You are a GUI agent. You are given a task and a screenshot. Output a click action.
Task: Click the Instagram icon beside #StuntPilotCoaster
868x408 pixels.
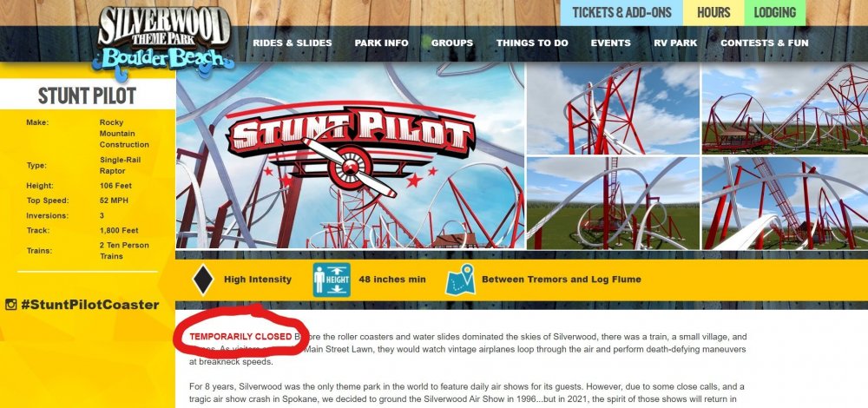pyautogui.click(x=10, y=305)
